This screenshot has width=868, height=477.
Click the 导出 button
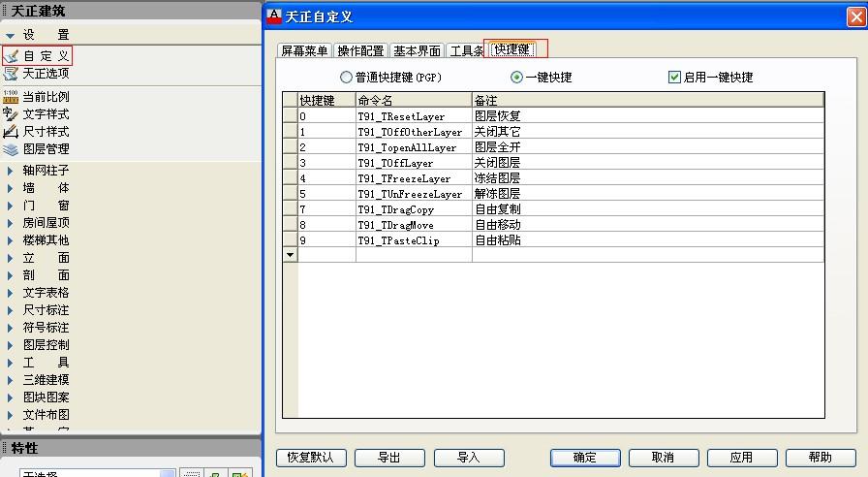(389, 458)
